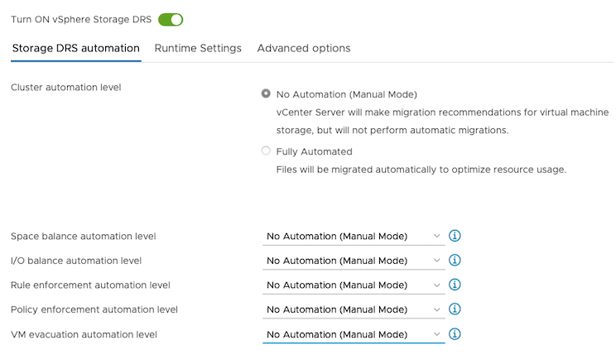Click info icon for Space balance automation

pos(455,236)
